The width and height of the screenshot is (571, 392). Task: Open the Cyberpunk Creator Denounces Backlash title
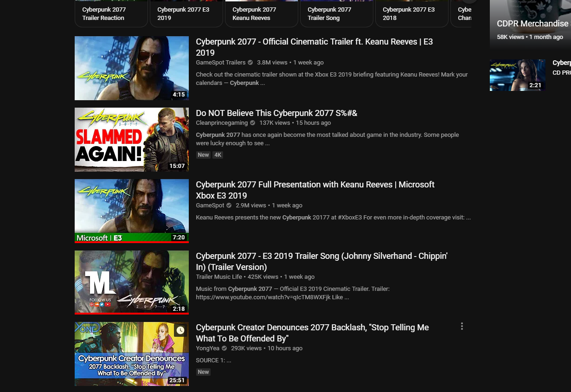312,333
